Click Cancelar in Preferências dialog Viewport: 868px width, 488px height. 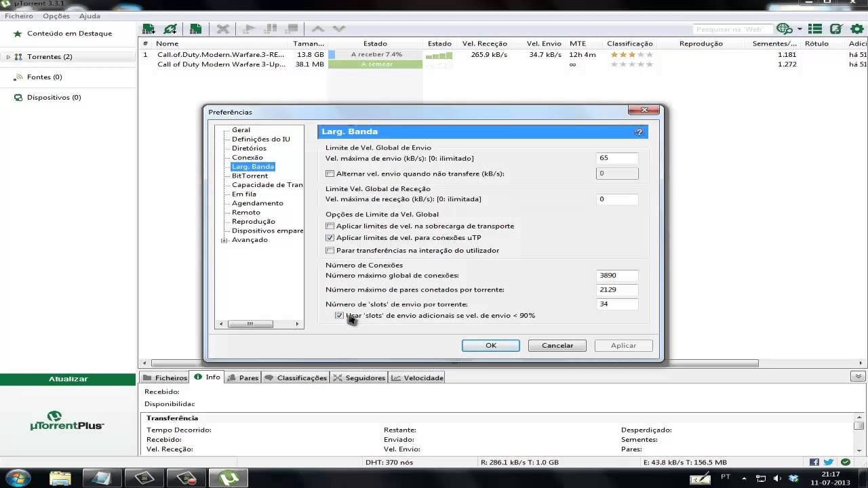pyautogui.click(x=557, y=346)
